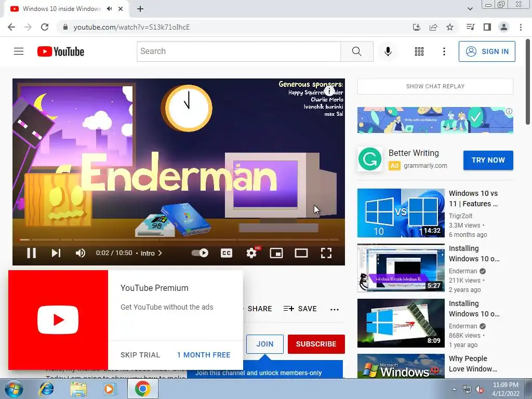Mute the tab audio icon
Screen dimensions: 532x399
coord(109,9)
